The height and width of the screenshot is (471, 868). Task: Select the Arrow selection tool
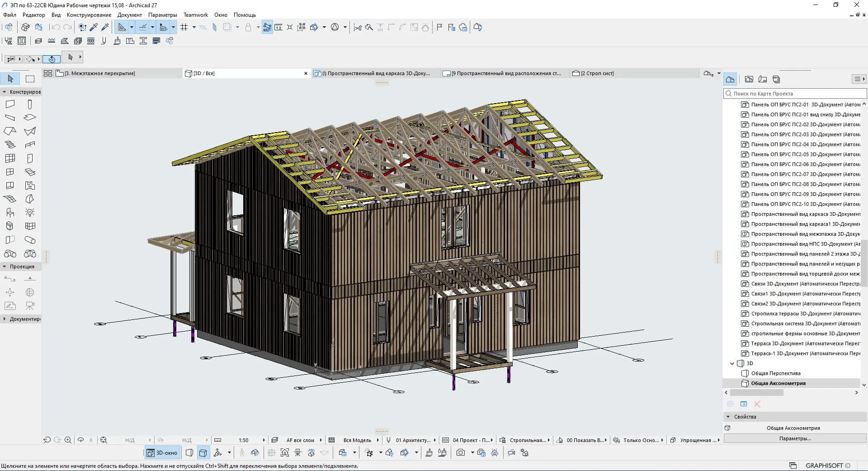click(x=10, y=79)
